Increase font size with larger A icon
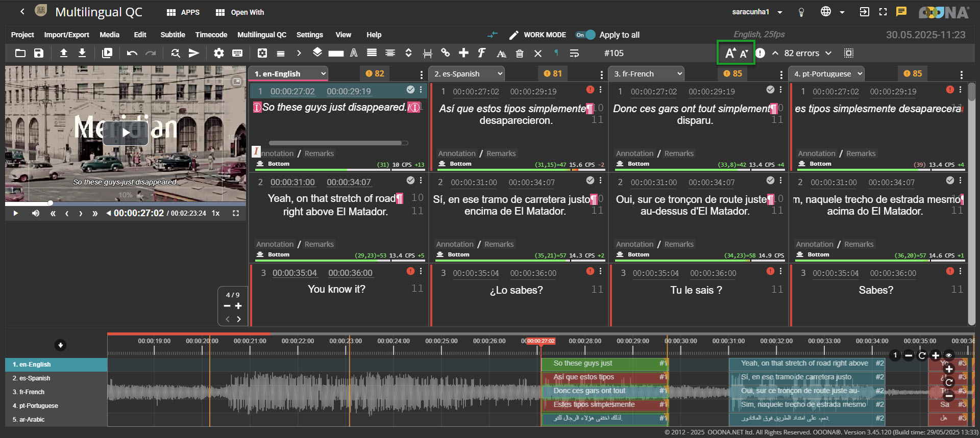 tap(730, 53)
